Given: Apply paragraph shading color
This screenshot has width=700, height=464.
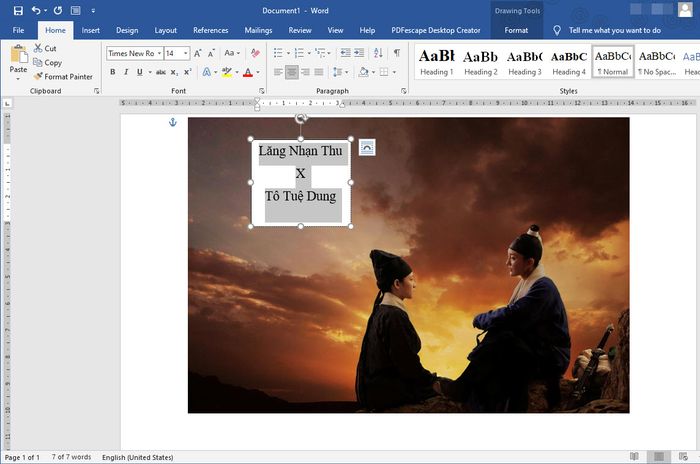Looking at the screenshot, I should tap(363, 72).
